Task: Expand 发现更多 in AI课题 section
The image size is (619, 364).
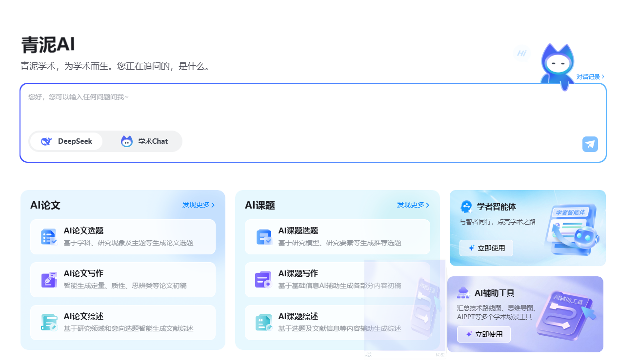Action: click(412, 205)
